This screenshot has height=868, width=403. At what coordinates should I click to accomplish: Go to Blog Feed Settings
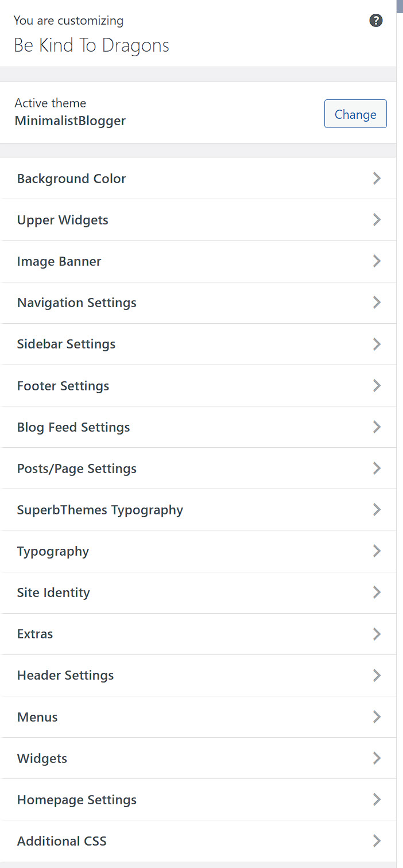198,427
